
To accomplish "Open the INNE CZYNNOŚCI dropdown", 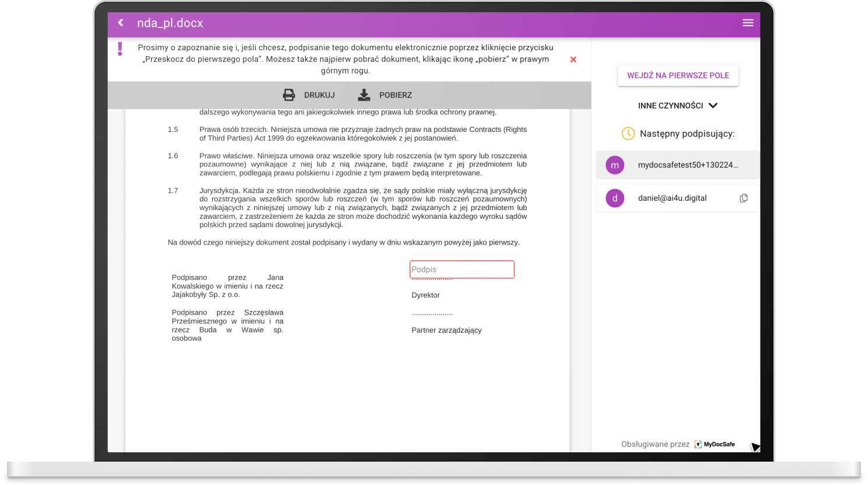I will point(670,106).
